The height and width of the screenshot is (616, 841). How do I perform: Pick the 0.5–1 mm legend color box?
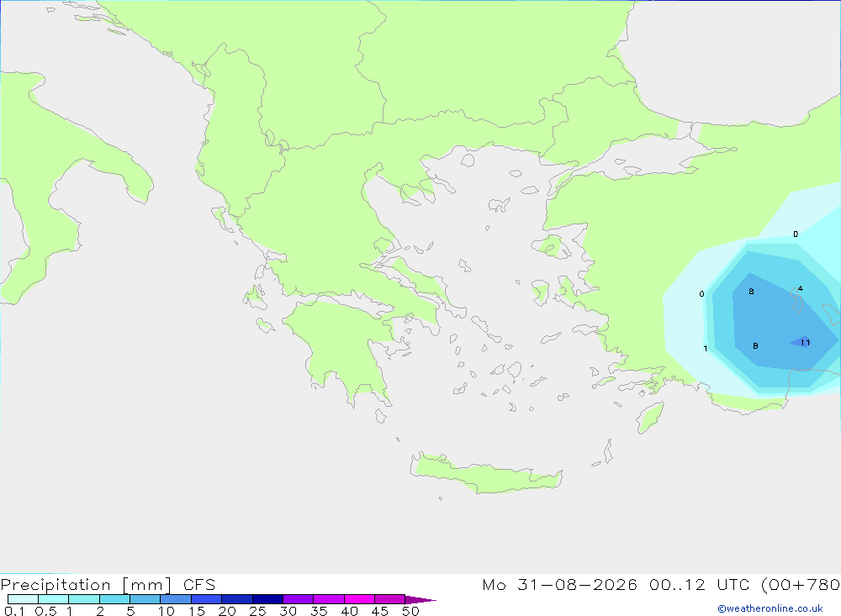pyautogui.click(x=54, y=599)
